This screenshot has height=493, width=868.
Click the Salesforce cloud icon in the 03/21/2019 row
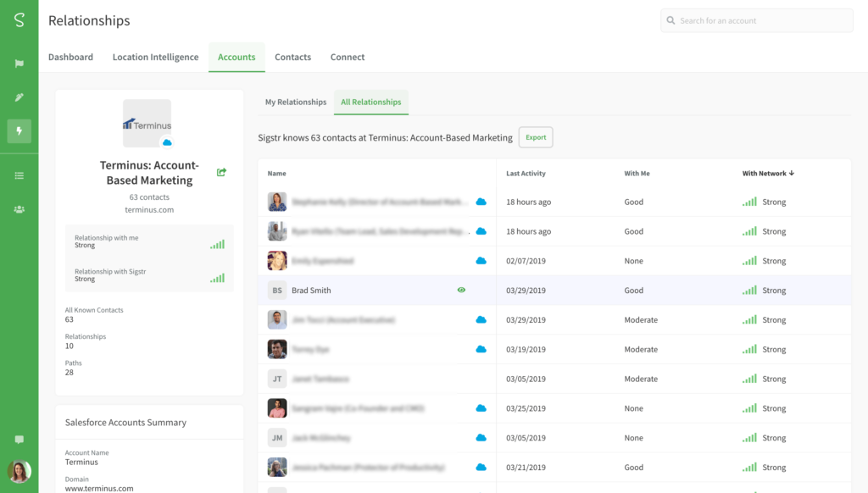[x=481, y=467]
